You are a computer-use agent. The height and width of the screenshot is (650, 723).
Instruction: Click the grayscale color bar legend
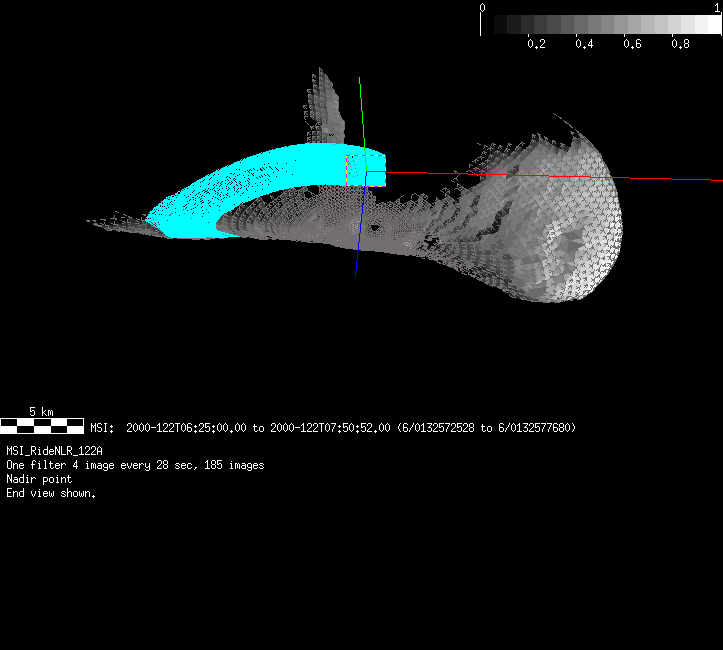tap(600, 25)
